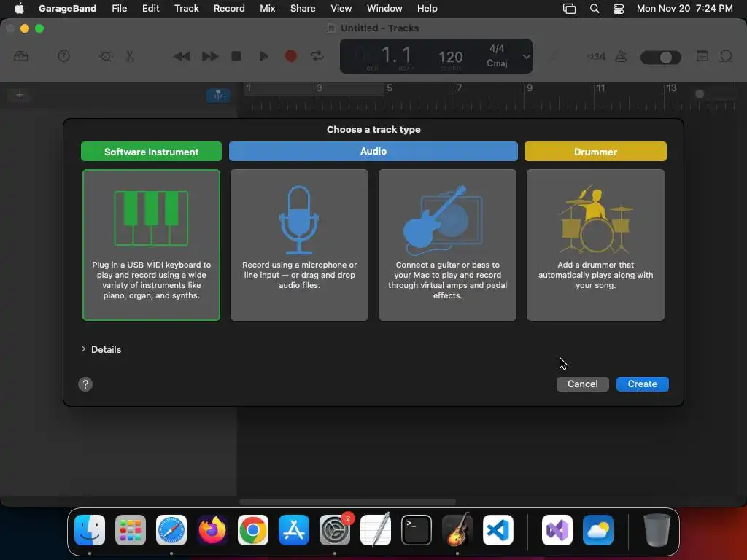The width and height of the screenshot is (747, 560).
Task: Click the Create button
Action: [x=642, y=384]
